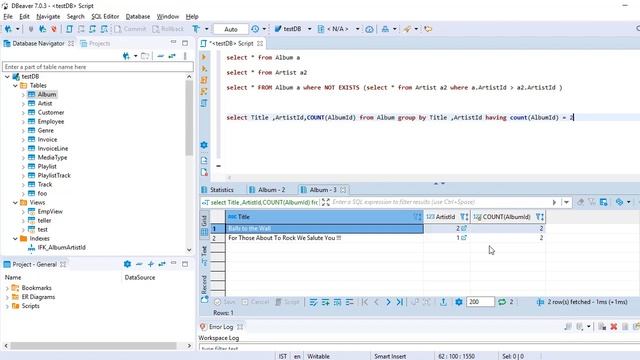
Task: Click the Auto commit mode button
Action: [x=231, y=29]
